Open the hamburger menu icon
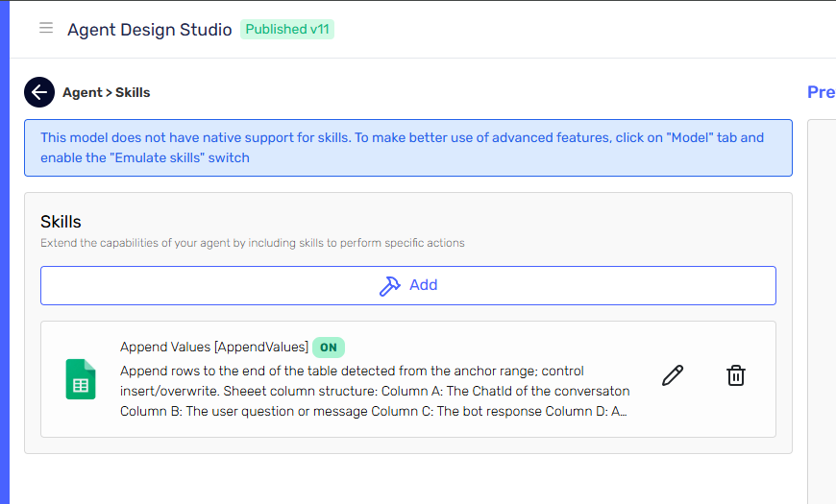Screen dimensions: 836x504 click(46, 28)
